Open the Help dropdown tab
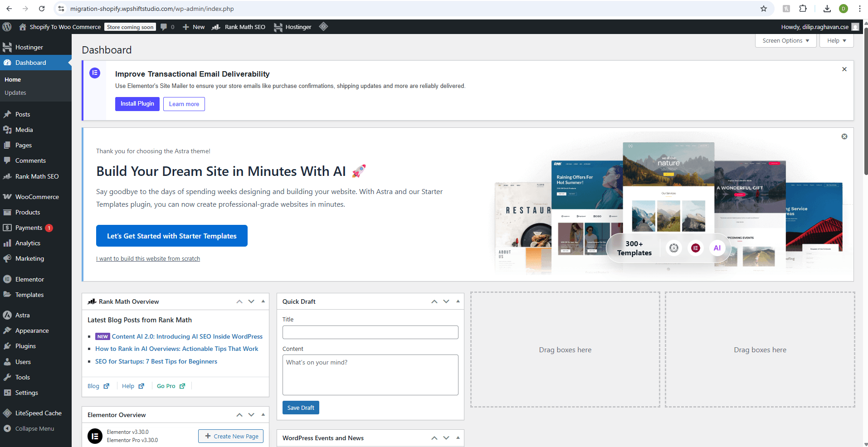This screenshot has width=868, height=447. pos(837,40)
